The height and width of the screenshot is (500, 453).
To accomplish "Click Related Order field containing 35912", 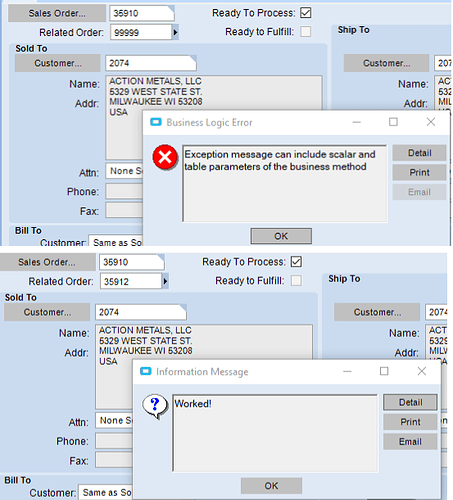I will [131, 281].
